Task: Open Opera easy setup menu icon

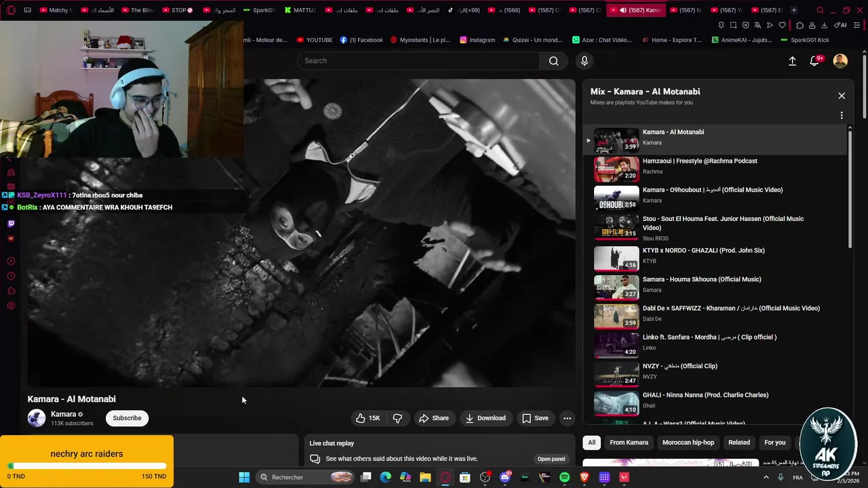Action: point(858,25)
